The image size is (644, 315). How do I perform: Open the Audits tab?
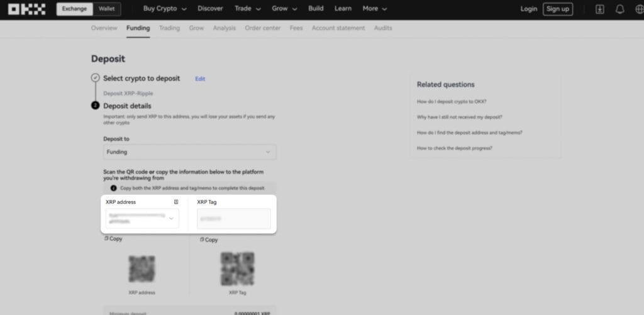(x=383, y=28)
